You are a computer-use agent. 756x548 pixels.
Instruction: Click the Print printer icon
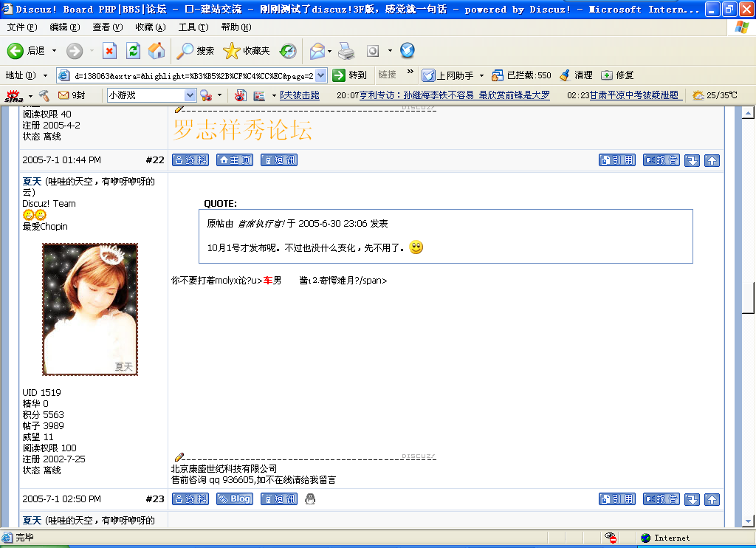pos(346,51)
